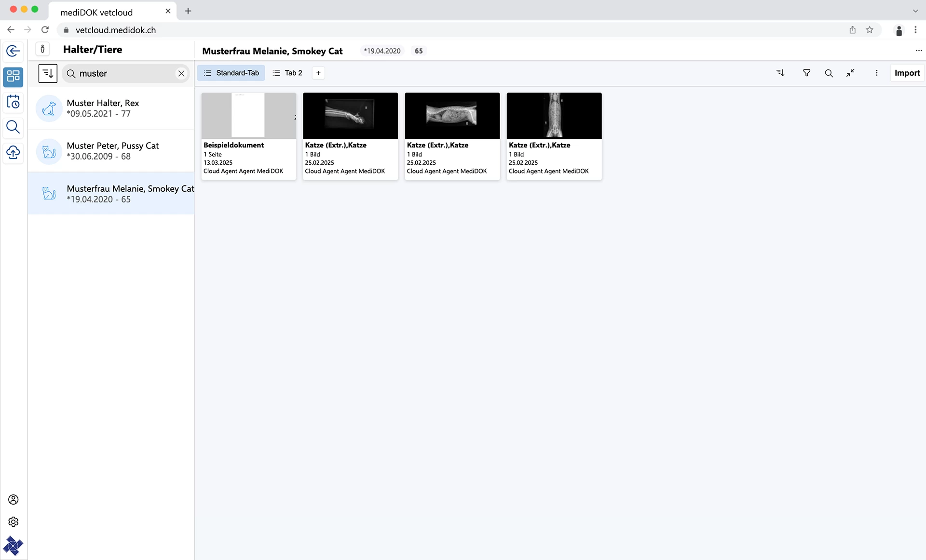Click the browser share icon
The height and width of the screenshot is (560, 926).
point(853,30)
